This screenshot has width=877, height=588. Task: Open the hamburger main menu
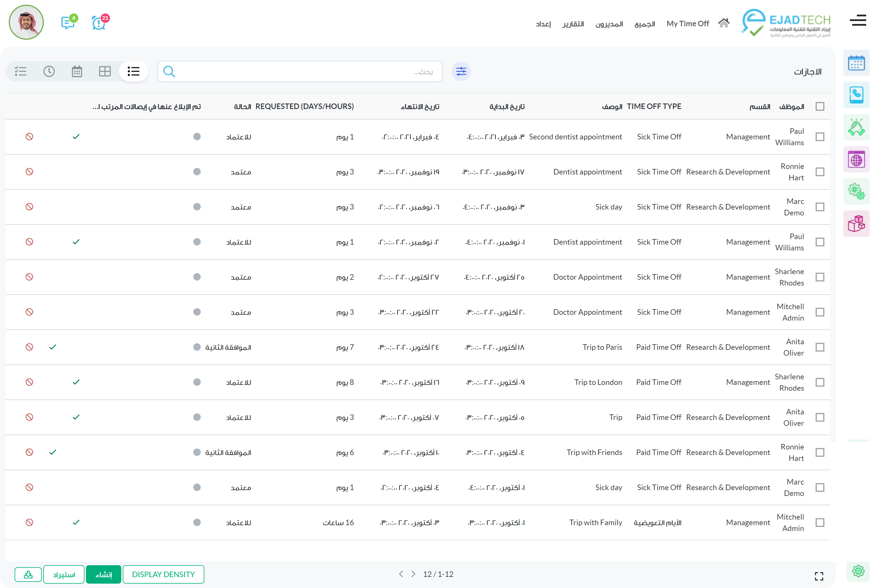[x=858, y=21]
